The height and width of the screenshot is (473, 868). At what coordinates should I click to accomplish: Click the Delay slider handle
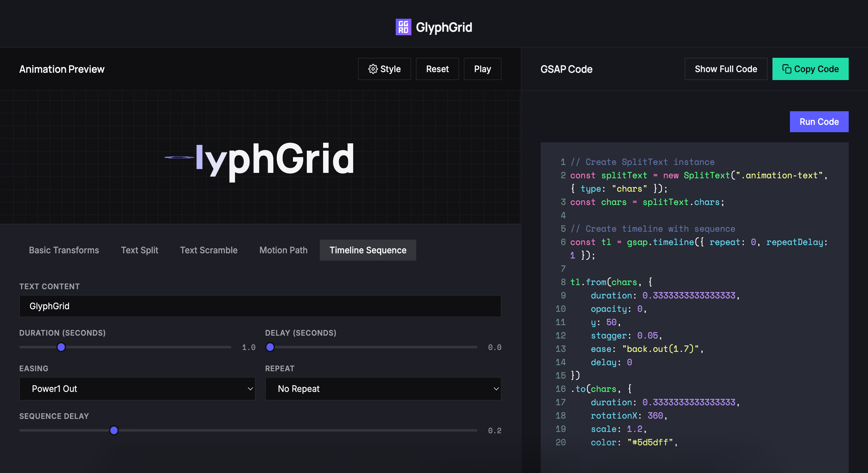pyautogui.click(x=270, y=347)
